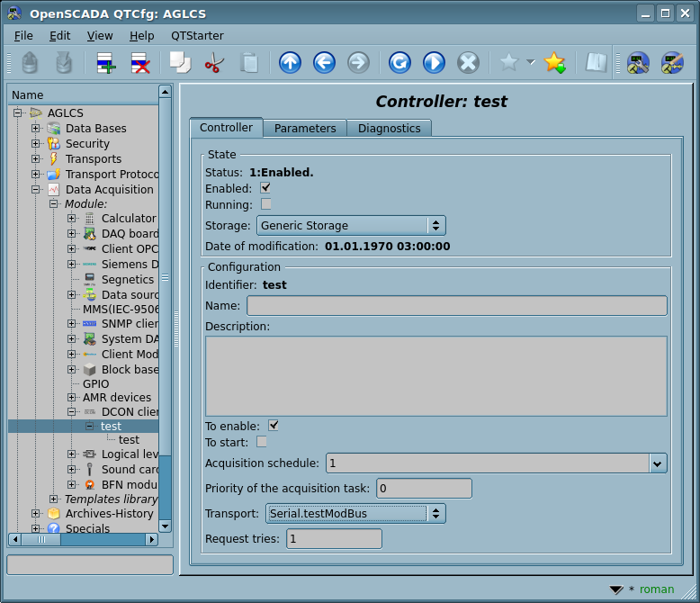Expand the Acquisition schedule combo box
The image size is (700, 603).
pyautogui.click(x=658, y=463)
